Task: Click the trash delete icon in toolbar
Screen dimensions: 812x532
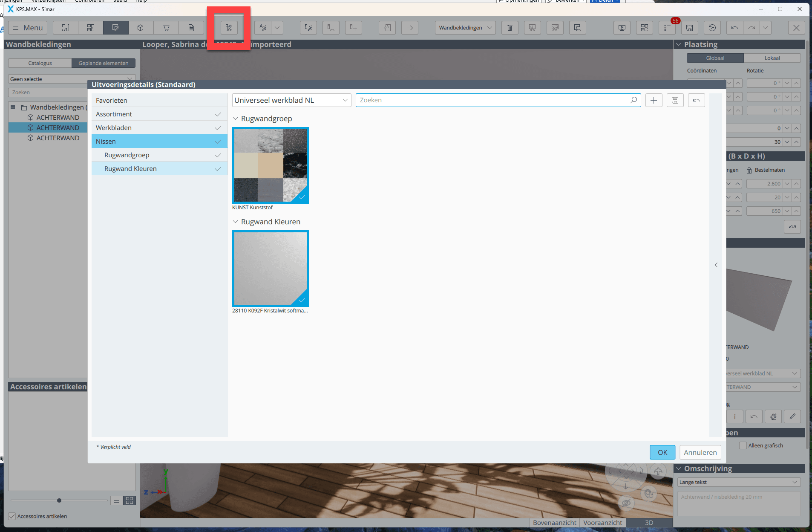Action: click(x=510, y=28)
